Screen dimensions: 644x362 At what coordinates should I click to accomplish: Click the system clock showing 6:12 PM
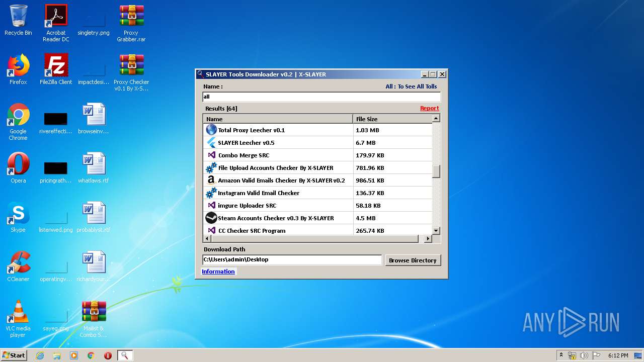click(618, 355)
